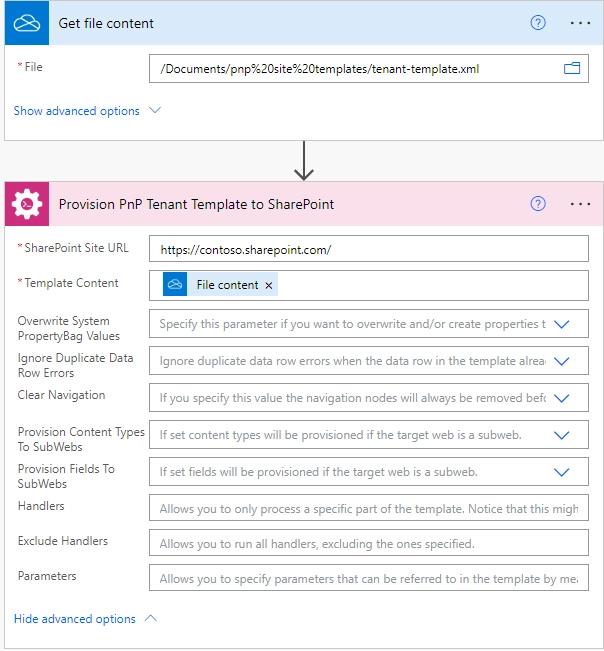Click the OneDrive icon in the File content token

click(175, 284)
